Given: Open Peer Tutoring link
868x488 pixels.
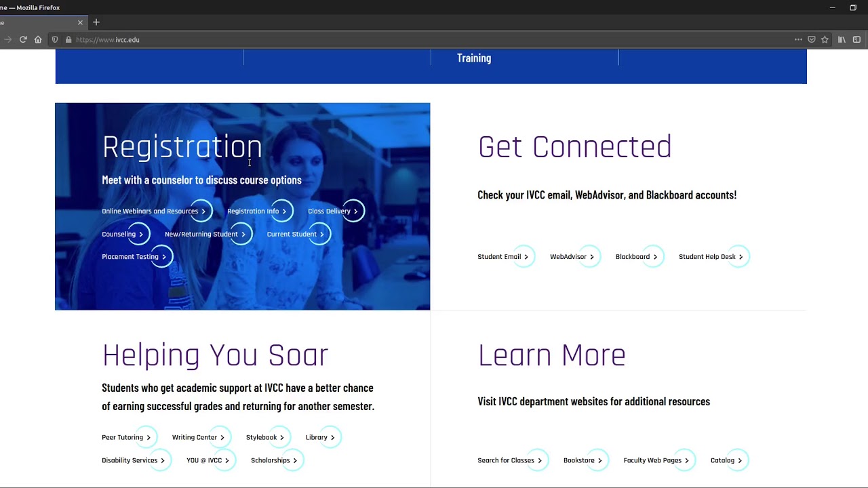Looking at the screenshot, I should [x=129, y=437].
